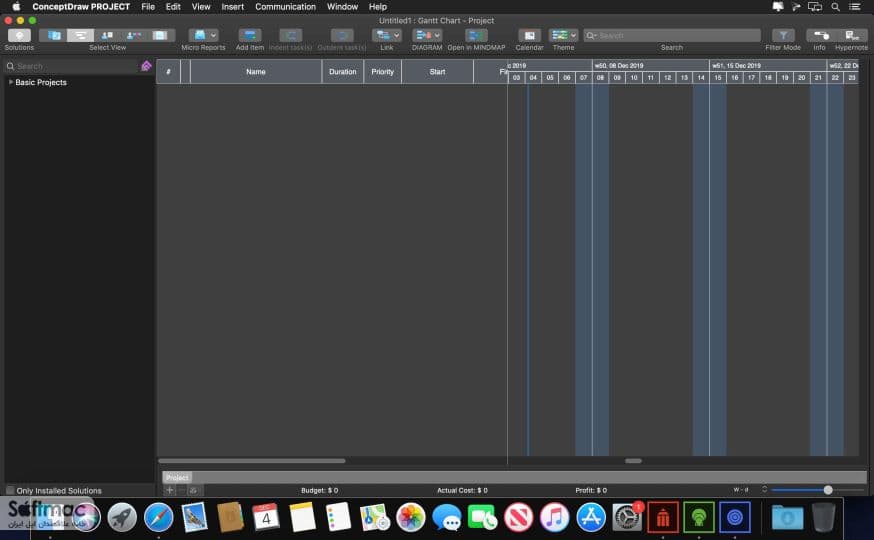Click the Gantt timeline horizontal scrollbar
Image resolution: width=874 pixels, height=540 pixels.
tap(633, 461)
